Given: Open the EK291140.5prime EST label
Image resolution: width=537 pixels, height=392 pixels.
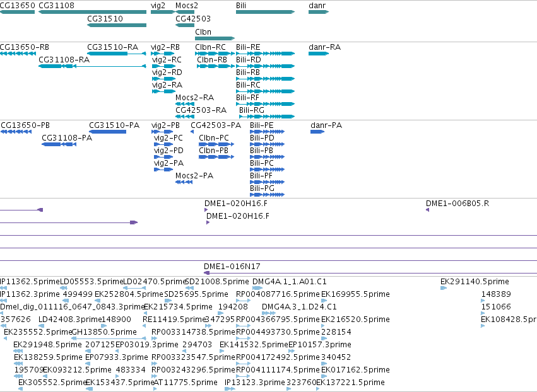Looking at the screenshot, I should pyautogui.click(x=475, y=282).
